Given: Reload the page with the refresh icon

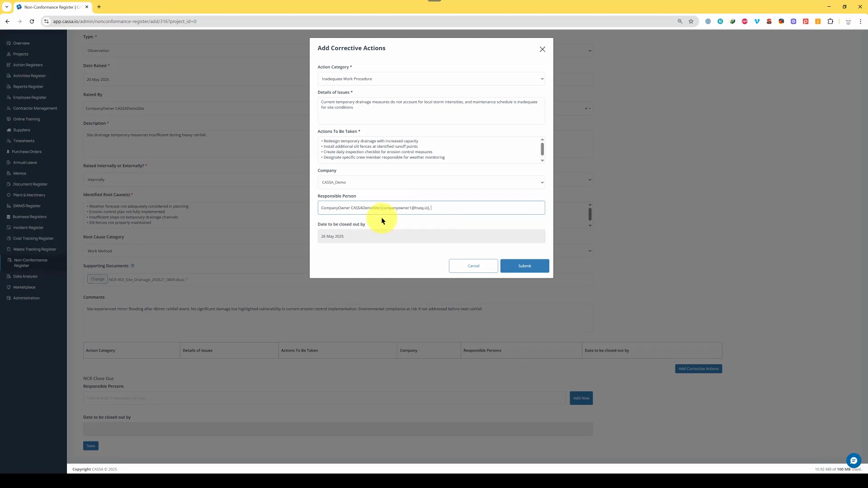Looking at the screenshot, I should click(x=32, y=21).
